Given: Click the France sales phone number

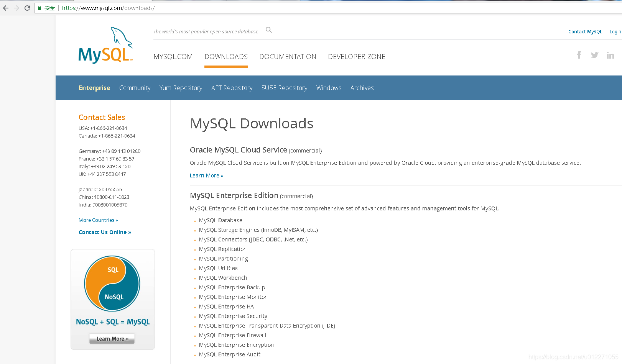Looking at the screenshot, I should coord(115,159).
